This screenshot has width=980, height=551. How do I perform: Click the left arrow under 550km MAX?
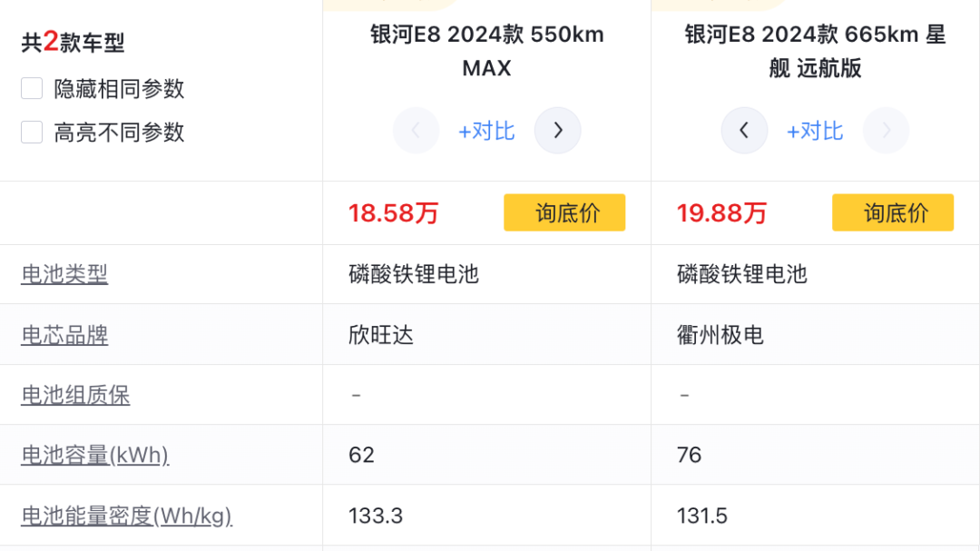pos(416,131)
